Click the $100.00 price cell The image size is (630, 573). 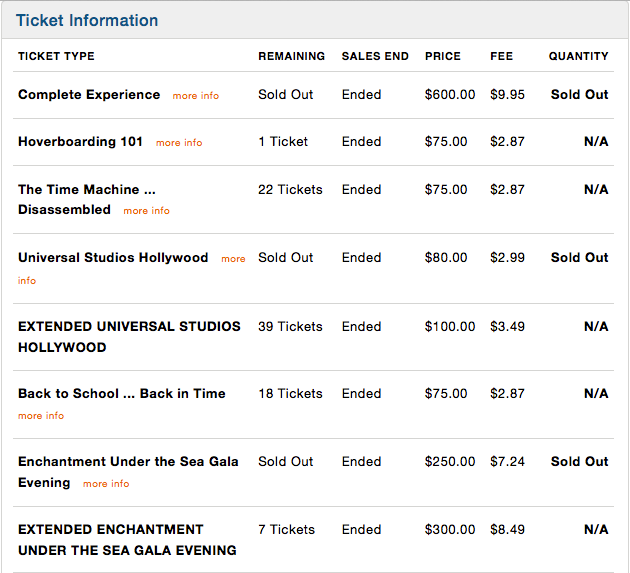click(450, 326)
